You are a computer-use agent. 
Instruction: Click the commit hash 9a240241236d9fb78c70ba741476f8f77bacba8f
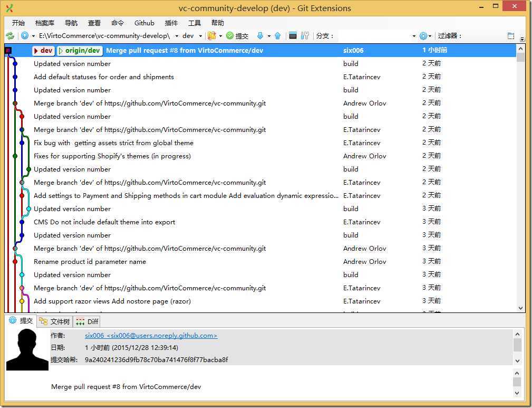pos(157,359)
